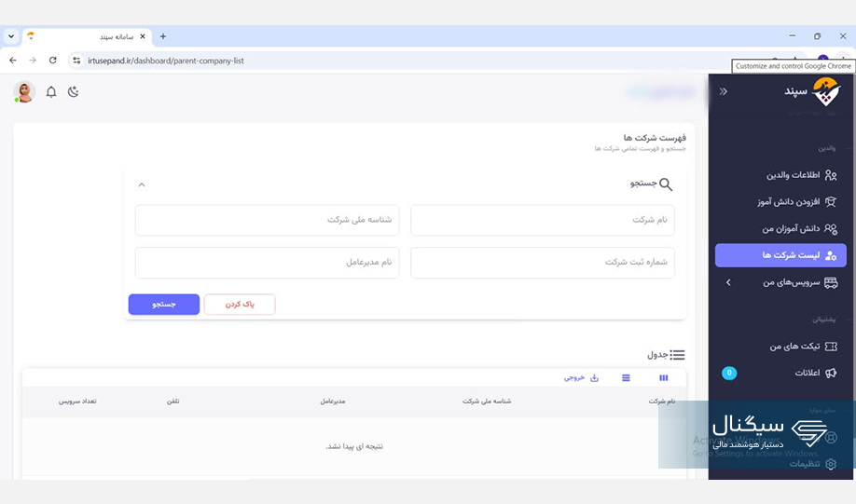This screenshot has height=504, width=856.
Task: Open تنظیمات settings gear in sidebar
Action: coord(831,464)
